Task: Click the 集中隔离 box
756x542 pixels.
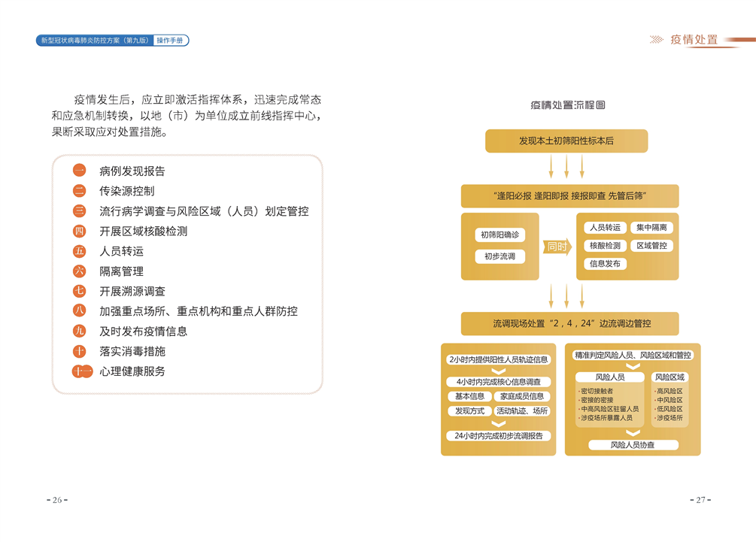Action: (x=651, y=227)
